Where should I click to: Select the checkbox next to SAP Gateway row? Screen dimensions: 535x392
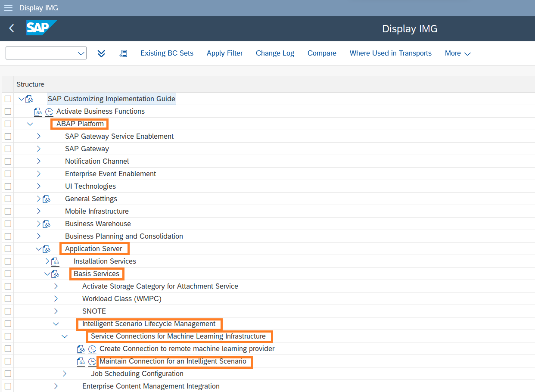(8, 149)
